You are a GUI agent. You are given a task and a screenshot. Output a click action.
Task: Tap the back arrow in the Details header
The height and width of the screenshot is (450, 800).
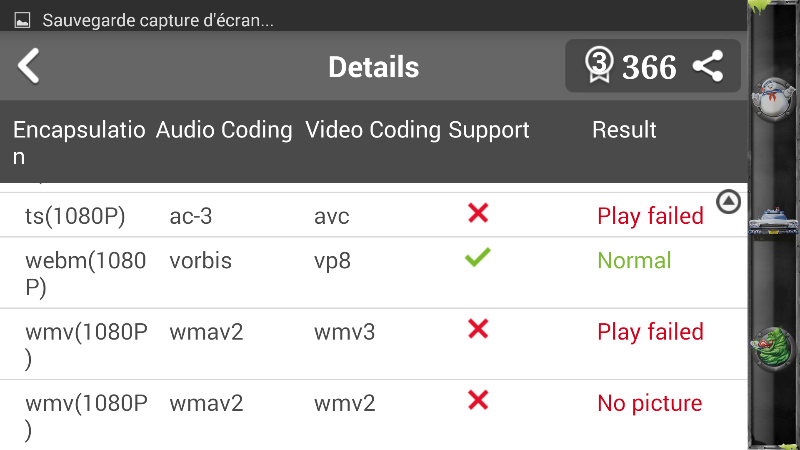(29, 66)
